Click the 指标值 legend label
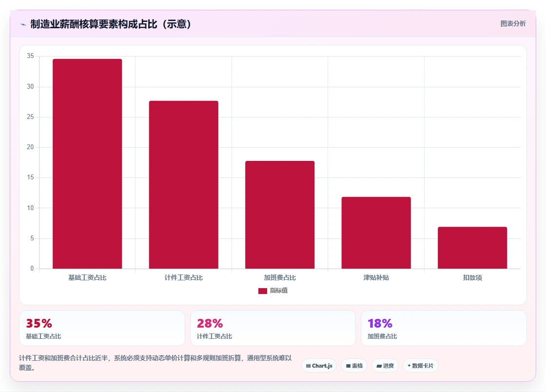 278,291
